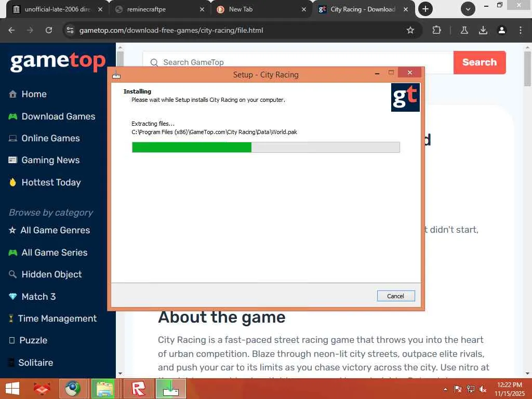Close the reminecraftpe tab

tap(202, 9)
